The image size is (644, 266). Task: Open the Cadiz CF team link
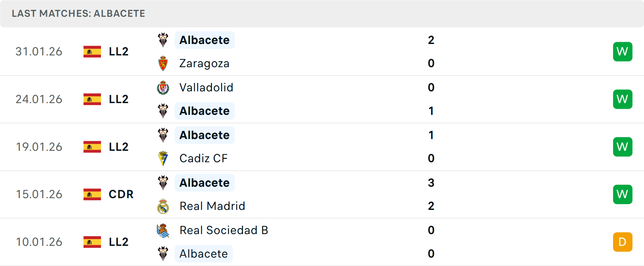203,158
